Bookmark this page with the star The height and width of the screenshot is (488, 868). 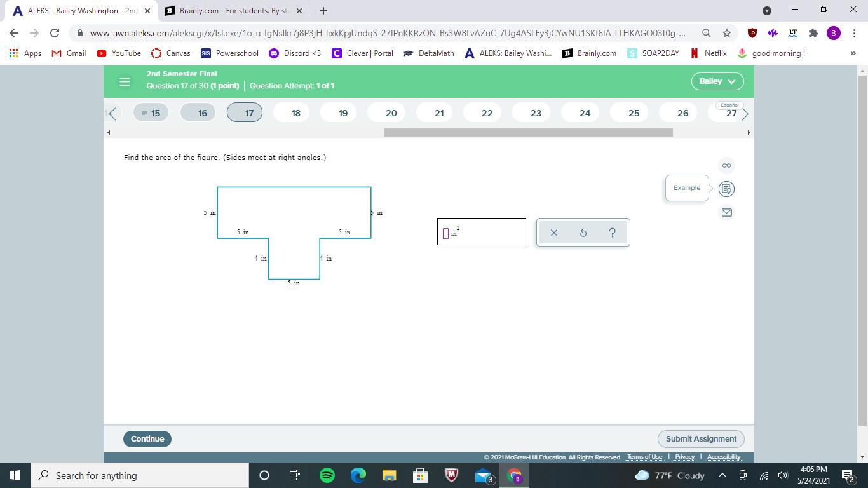click(x=727, y=33)
